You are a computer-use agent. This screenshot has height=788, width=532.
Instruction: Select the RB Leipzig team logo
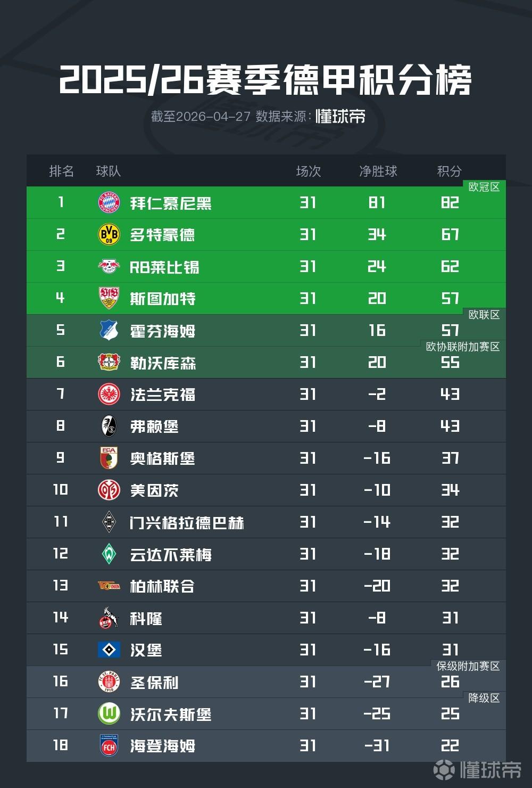(x=109, y=267)
